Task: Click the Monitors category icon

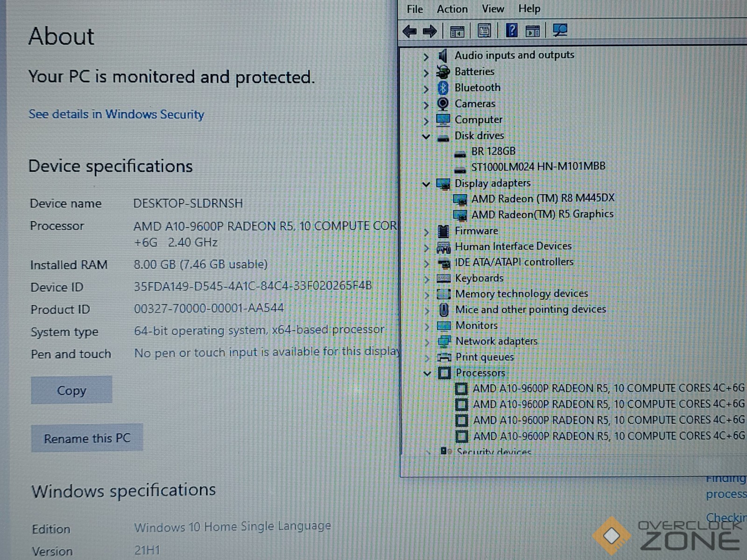Action: coord(444,326)
